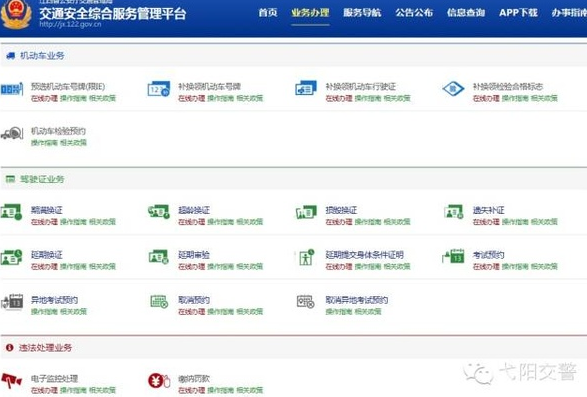
Task: Click the 违法处理业务 section heading
Action: point(45,348)
